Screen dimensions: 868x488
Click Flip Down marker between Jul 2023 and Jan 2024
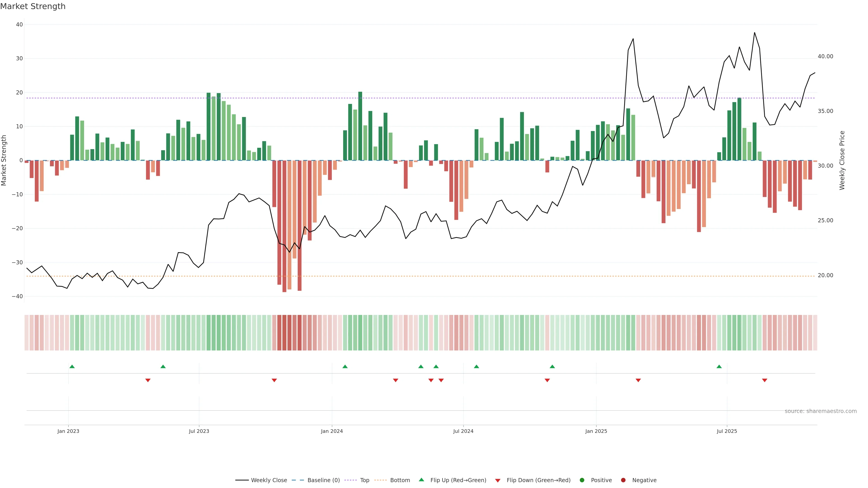tap(274, 380)
